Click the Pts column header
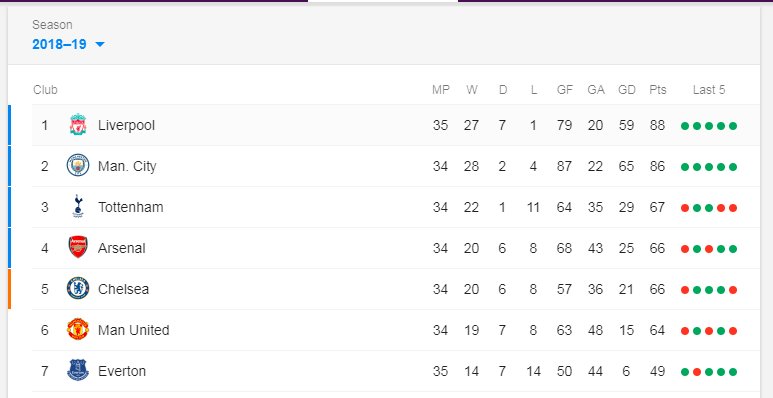This screenshot has width=773, height=398. pos(658,90)
